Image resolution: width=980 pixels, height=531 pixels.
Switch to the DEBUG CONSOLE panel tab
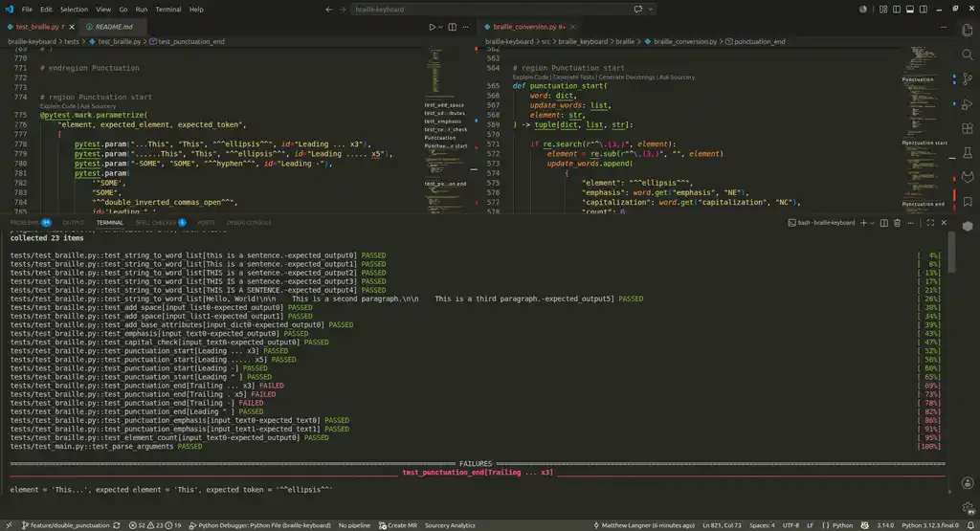249,222
